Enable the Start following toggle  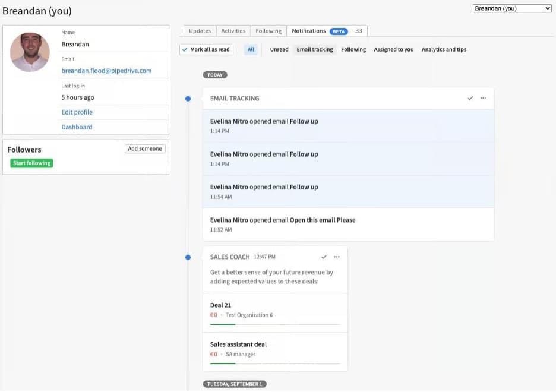31,163
